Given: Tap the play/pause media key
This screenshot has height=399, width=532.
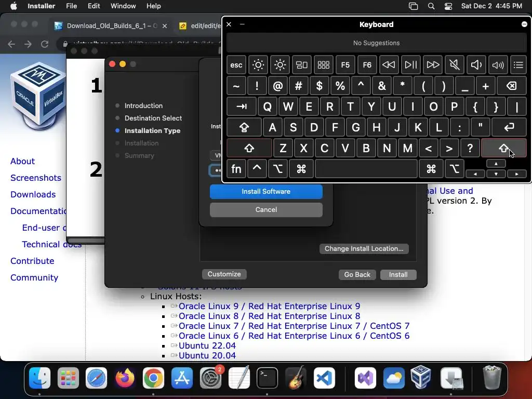Looking at the screenshot, I should [410, 65].
